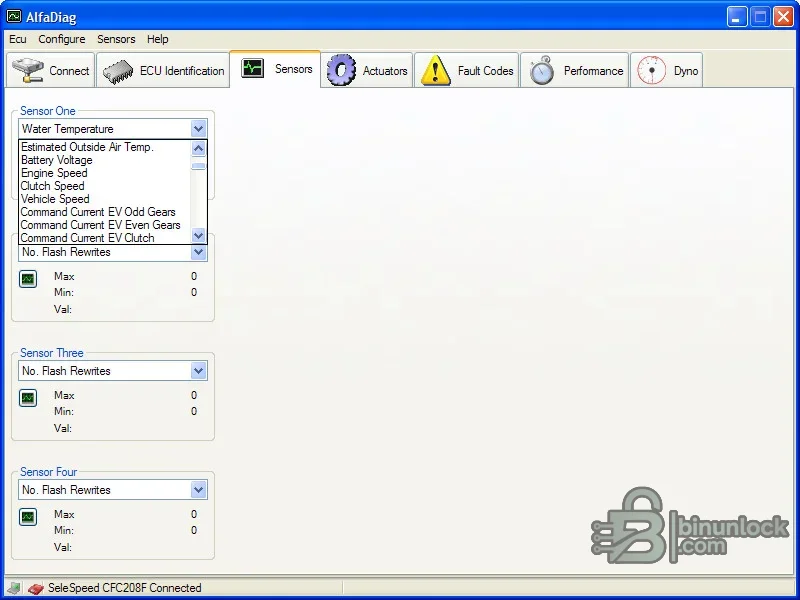Click the graph icon in Sensor Four group
Image resolution: width=800 pixels, height=600 pixels.
28,517
